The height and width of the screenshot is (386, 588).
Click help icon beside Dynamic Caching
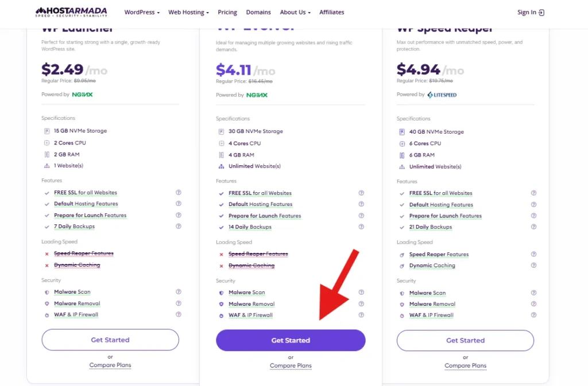[533, 265]
